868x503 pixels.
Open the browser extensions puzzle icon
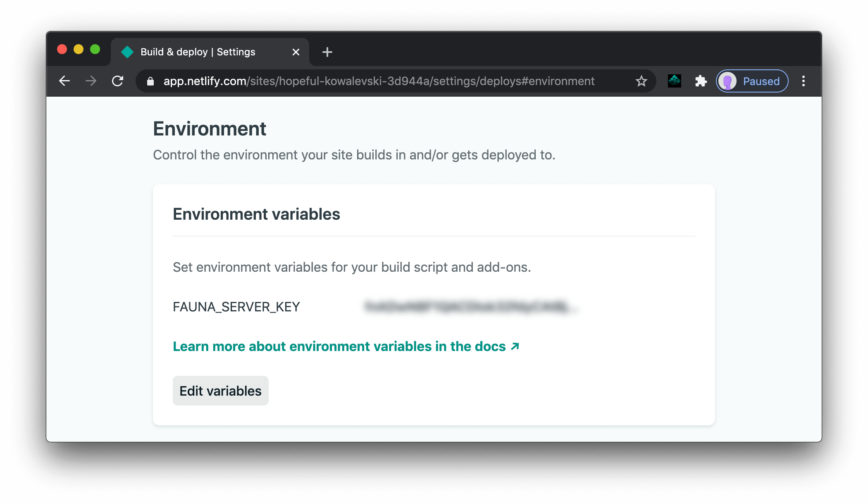pos(701,81)
